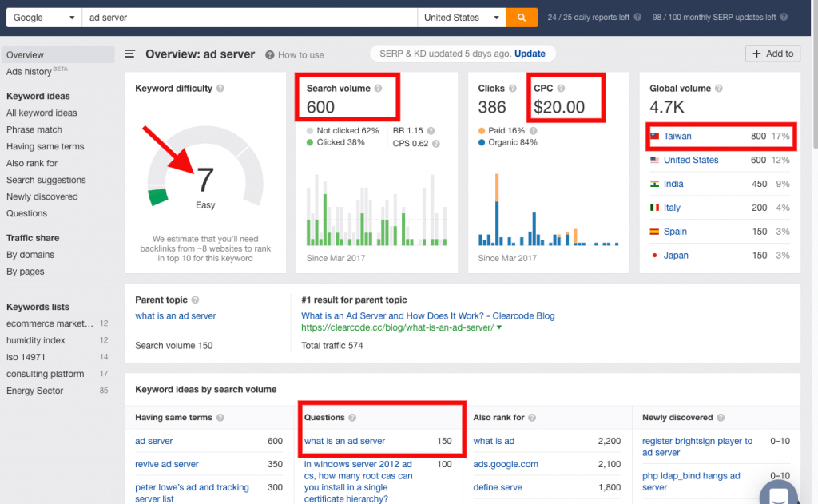Click the Update SERP link
Screen dimensions: 818x504
coord(530,54)
